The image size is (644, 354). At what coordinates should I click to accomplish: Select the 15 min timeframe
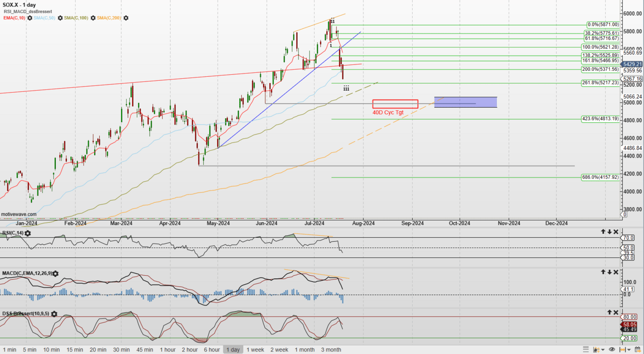75,350
